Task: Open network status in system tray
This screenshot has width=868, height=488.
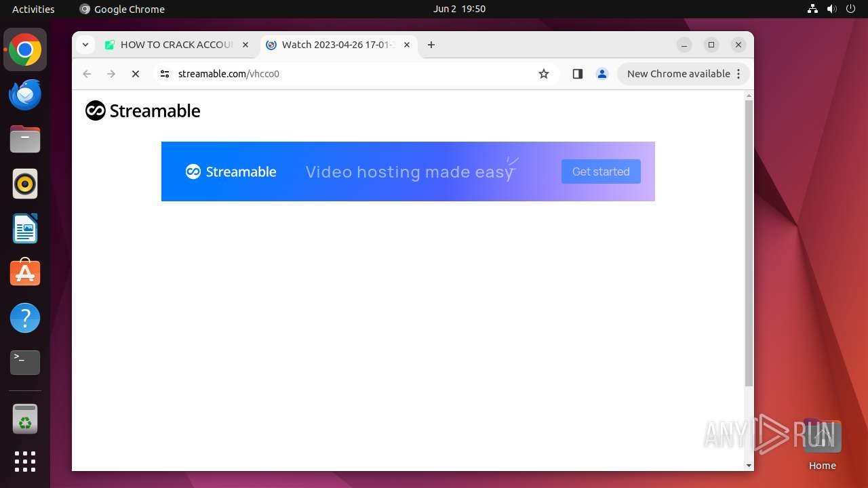Action: (813, 9)
